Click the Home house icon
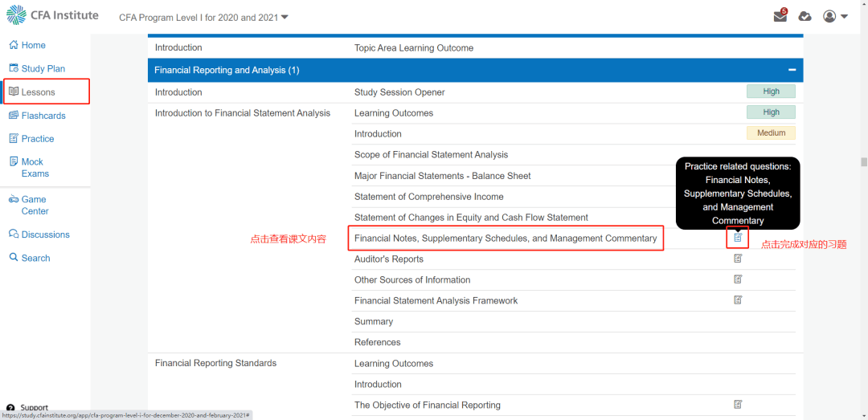The width and height of the screenshot is (868, 420). 14,45
